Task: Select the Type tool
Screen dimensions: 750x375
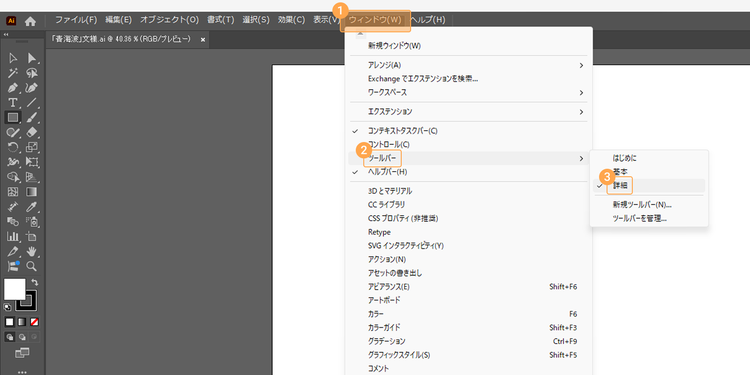Action: point(13,103)
